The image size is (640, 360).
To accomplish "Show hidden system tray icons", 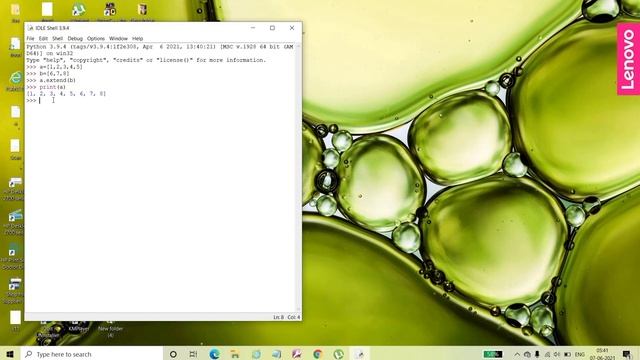I will 517,354.
